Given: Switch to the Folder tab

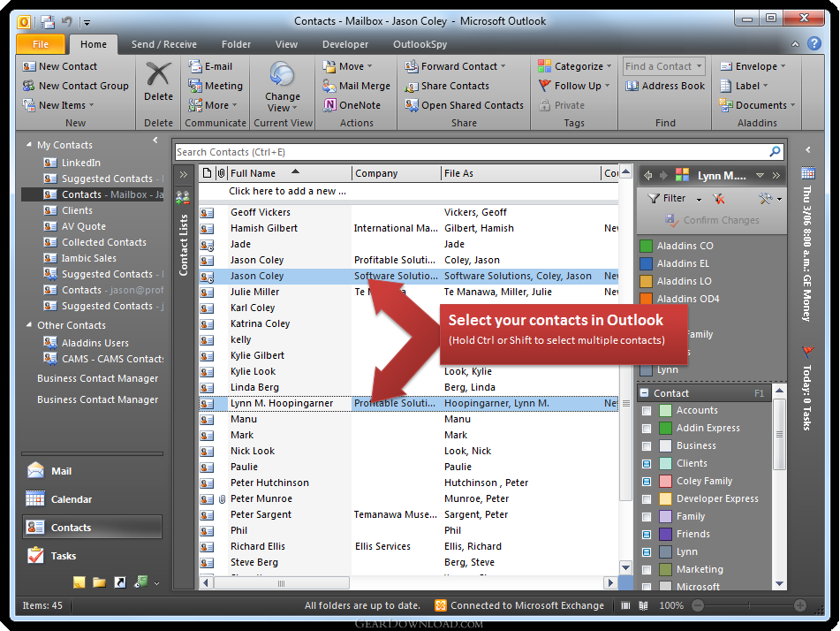Looking at the screenshot, I should coord(236,44).
